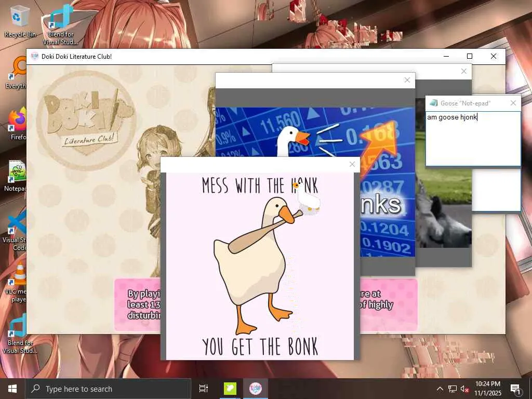Open the bottom Blend for Visual Studio shortcut

coord(20,334)
